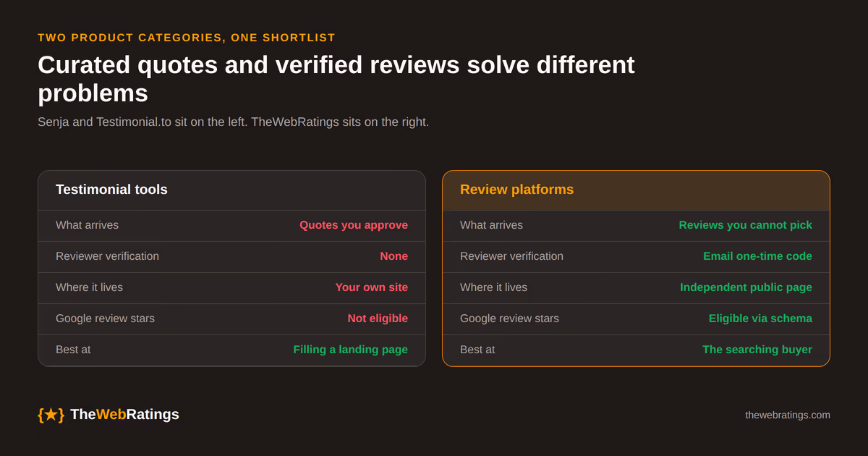868x456 pixels.
Task: Open the thewebratings.com link
Action: (x=788, y=415)
